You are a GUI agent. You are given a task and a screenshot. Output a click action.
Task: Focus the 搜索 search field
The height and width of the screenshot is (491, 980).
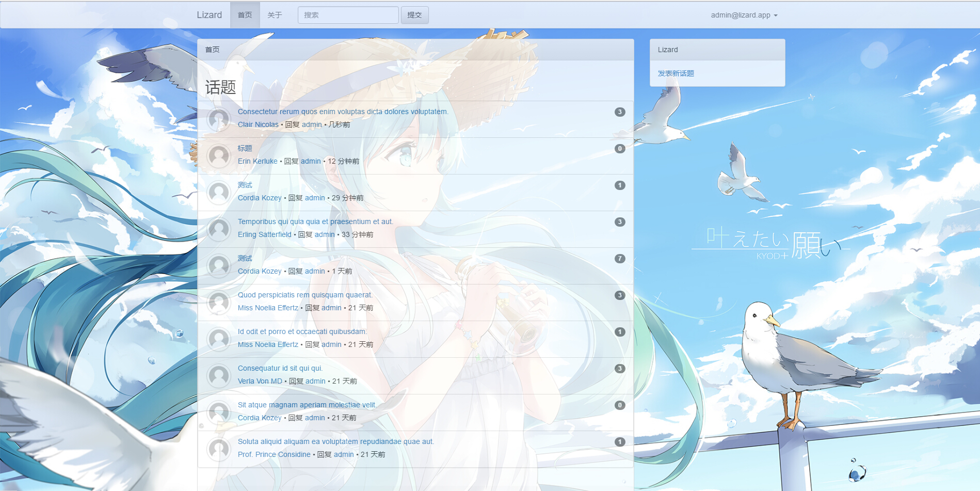click(x=348, y=15)
